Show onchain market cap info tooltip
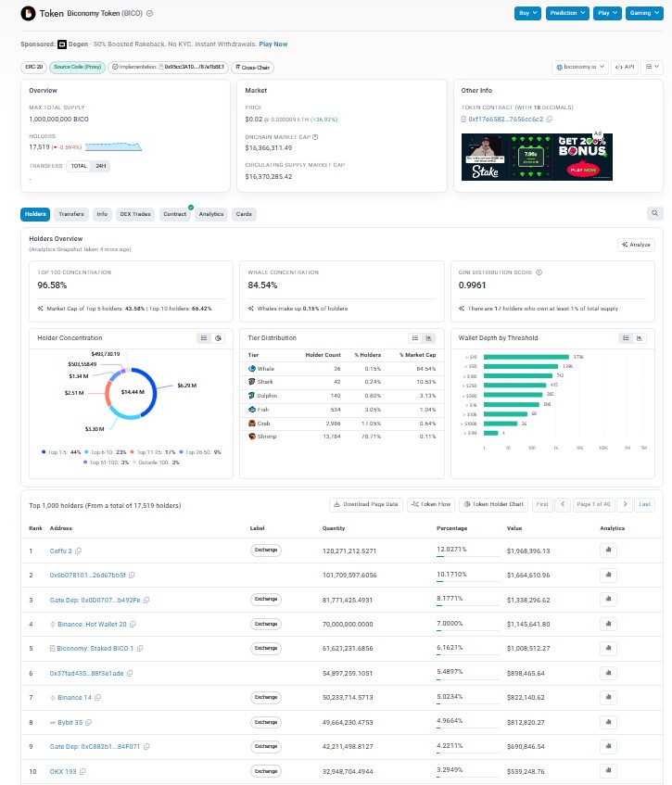 click(315, 136)
